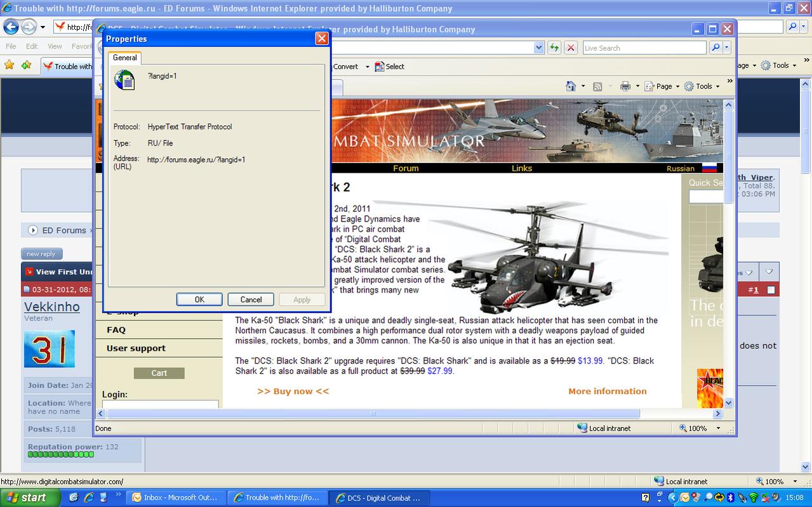Open the zoom level dropdown in DCS status bar
812x507 pixels.
coord(718,428)
